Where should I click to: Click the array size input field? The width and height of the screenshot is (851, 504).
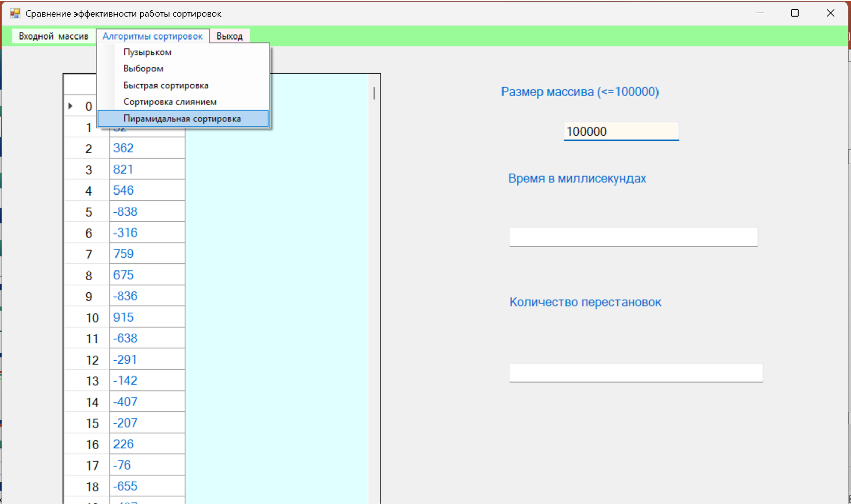click(621, 132)
